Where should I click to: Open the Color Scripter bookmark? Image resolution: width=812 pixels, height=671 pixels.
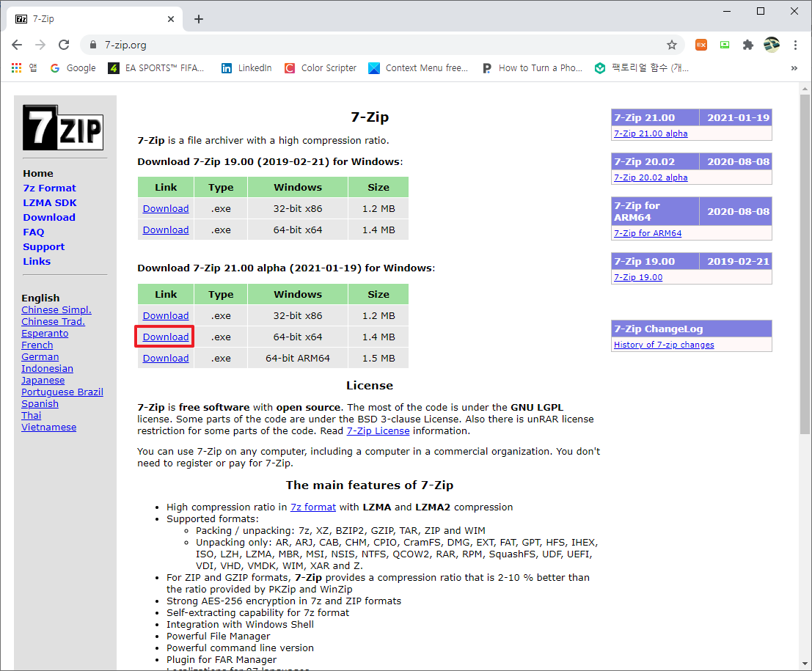(321, 67)
